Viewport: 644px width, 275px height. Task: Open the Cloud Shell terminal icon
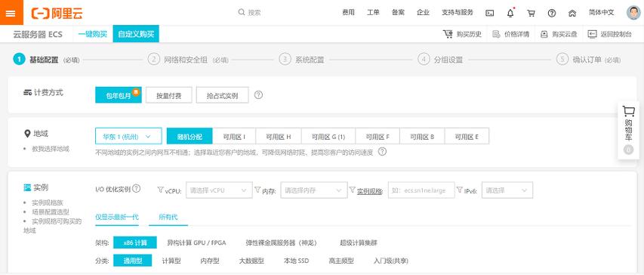489,13
